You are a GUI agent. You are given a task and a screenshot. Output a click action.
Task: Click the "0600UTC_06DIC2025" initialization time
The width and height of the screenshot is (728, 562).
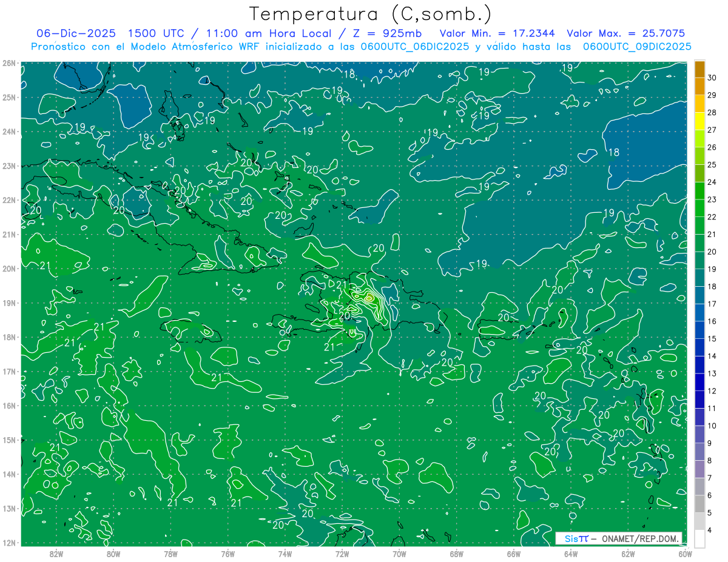pyautogui.click(x=415, y=47)
